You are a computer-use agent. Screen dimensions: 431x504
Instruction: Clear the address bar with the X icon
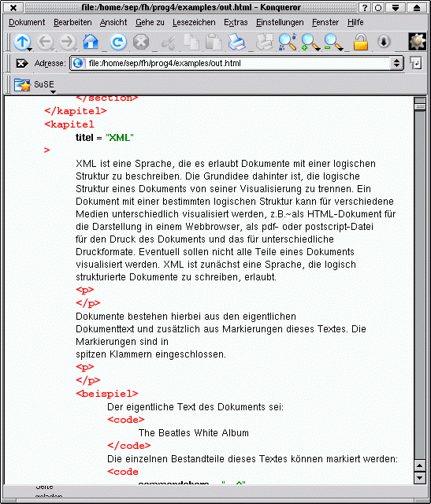[21, 63]
